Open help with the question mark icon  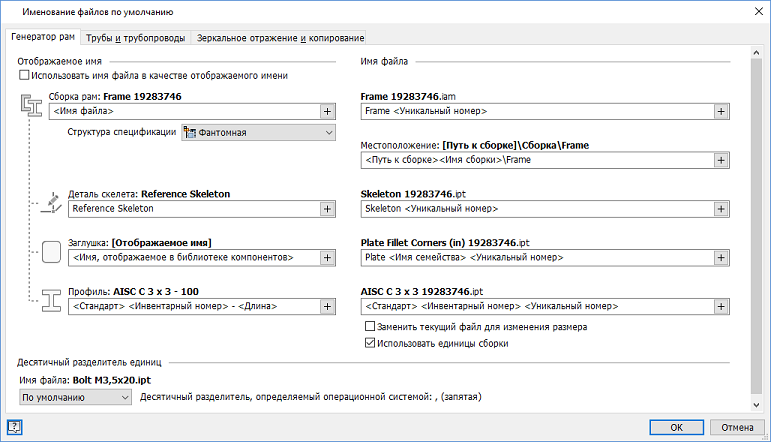coord(14,427)
